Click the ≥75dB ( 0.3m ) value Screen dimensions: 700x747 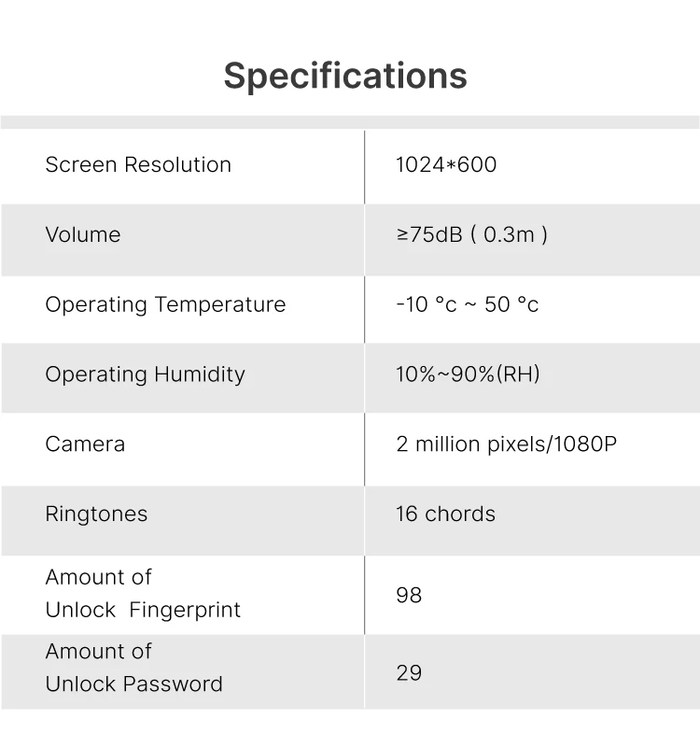[471, 234]
